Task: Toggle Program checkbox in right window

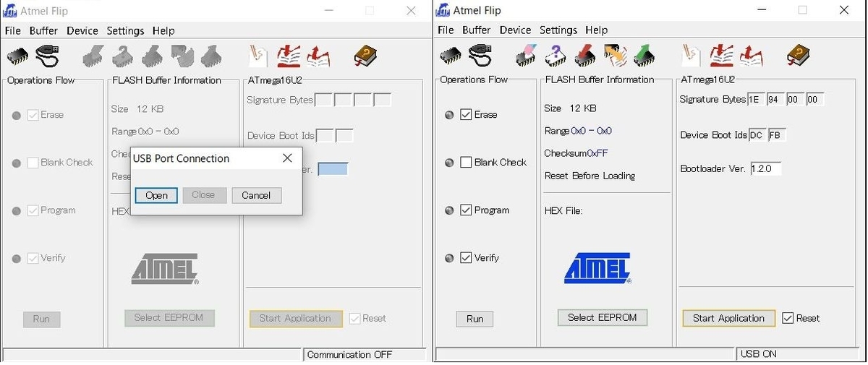Action: [466, 210]
